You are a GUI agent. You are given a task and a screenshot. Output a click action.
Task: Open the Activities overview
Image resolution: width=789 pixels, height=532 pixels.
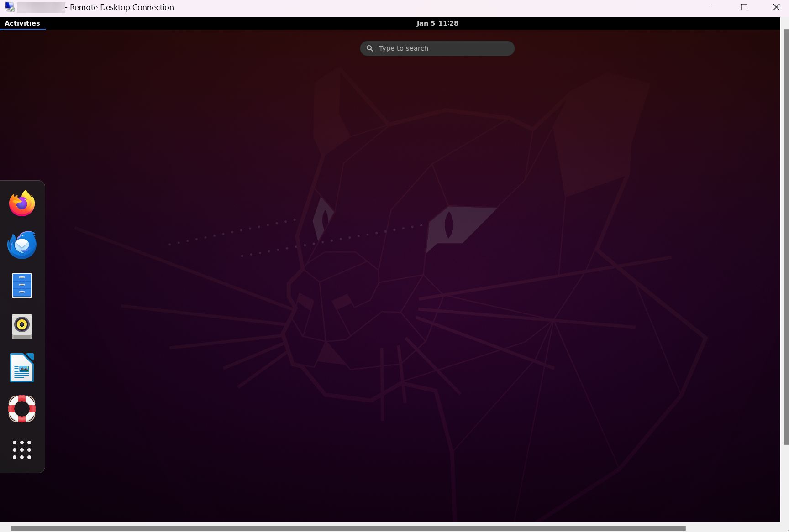pyautogui.click(x=22, y=23)
